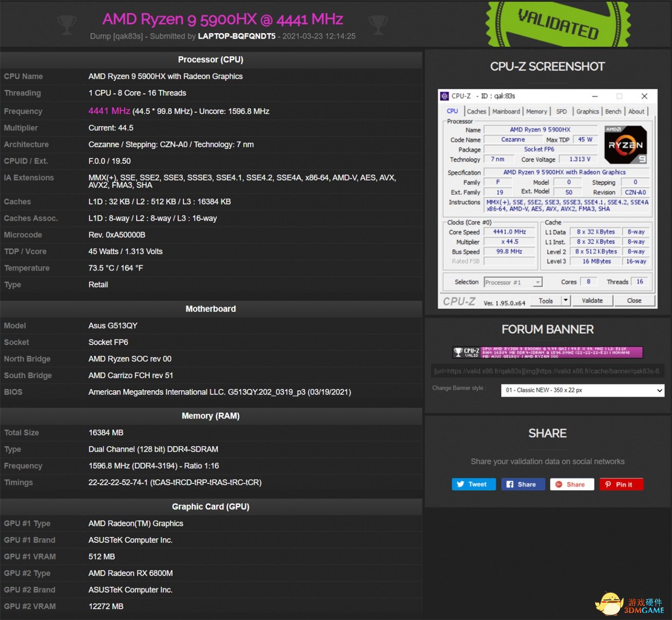The width and height of the screenshot is (672, 620).
Task: Click the Bus Speed value 99.8 MHz
Action: [x=510, y=251]
